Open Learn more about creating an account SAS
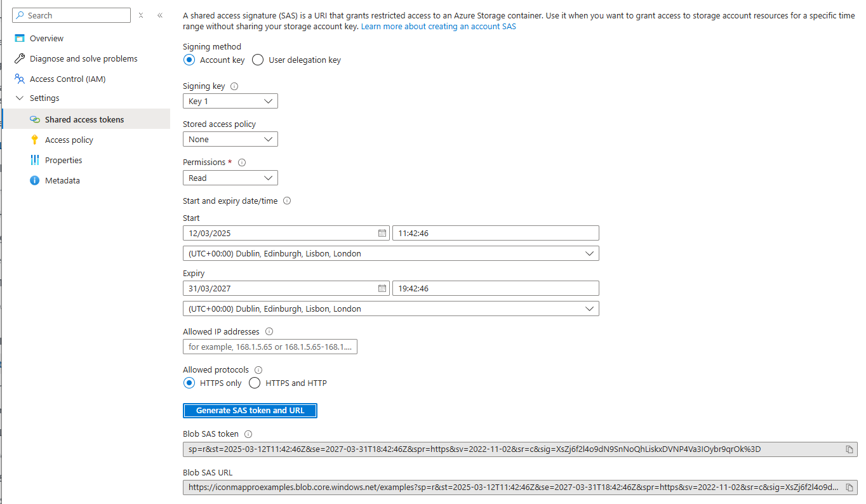This screenshot has height=504, width=866. [x=438, y=27]
